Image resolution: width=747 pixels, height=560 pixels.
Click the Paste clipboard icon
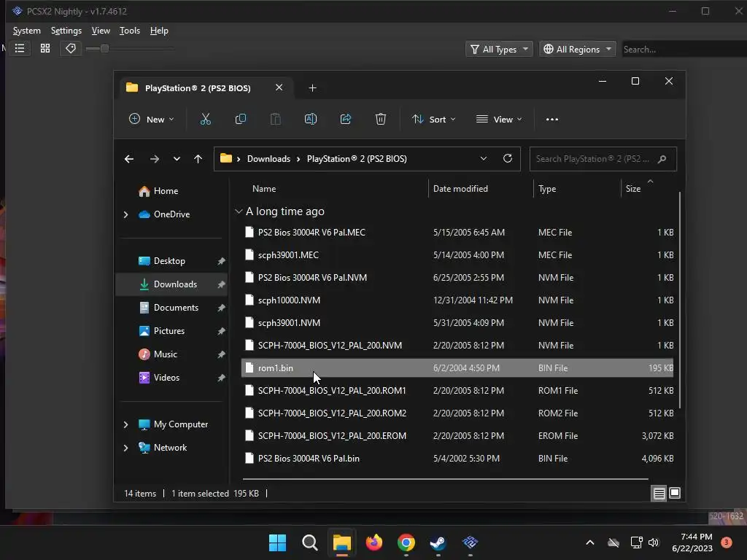click(x=275, y=119)
